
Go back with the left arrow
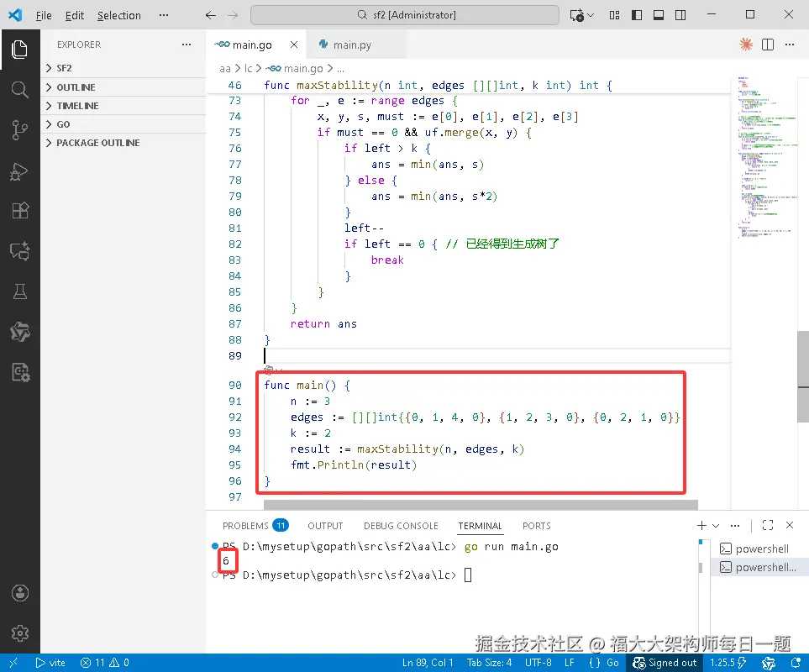[x=211, y=15]
